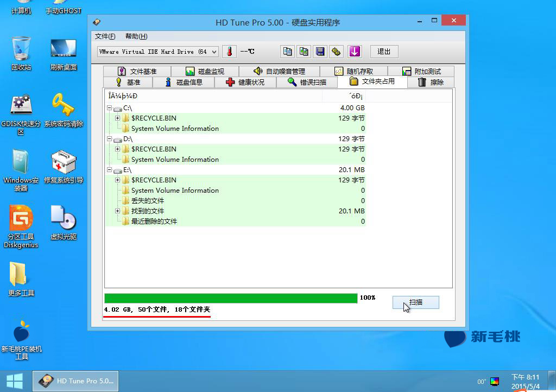Click the 退出 exit button

click(x=384, y=52)
